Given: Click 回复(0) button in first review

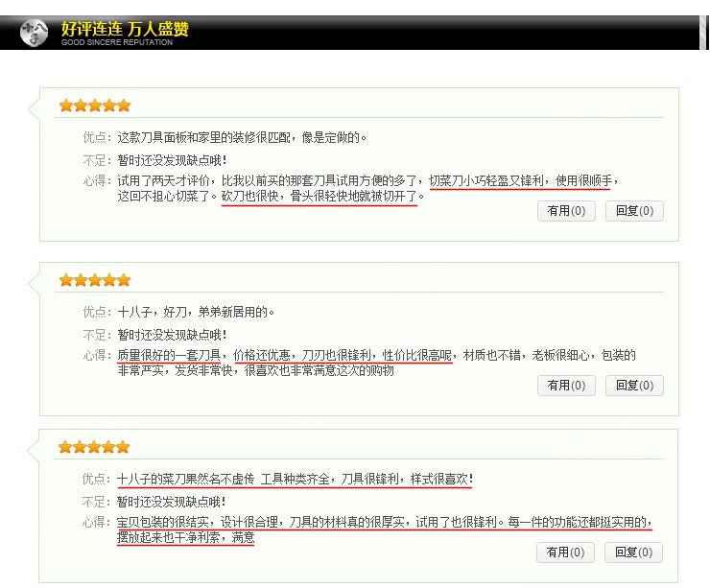Looking at the screenshot, I should pyautogui.click(x=634, y=211).
